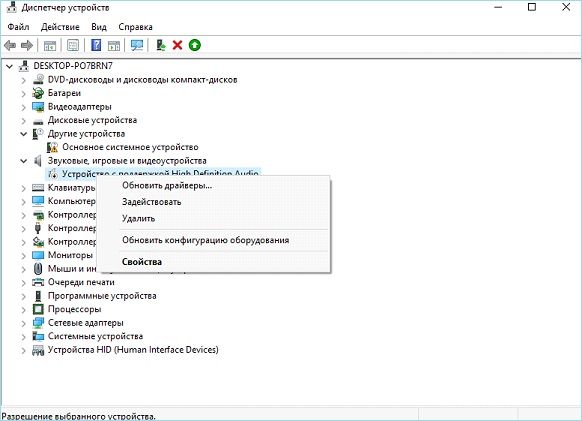The width and height of the screenshot is (582, 421).
Task: Click the show/hide console tree toolbar icon
Action: [50, 46]
